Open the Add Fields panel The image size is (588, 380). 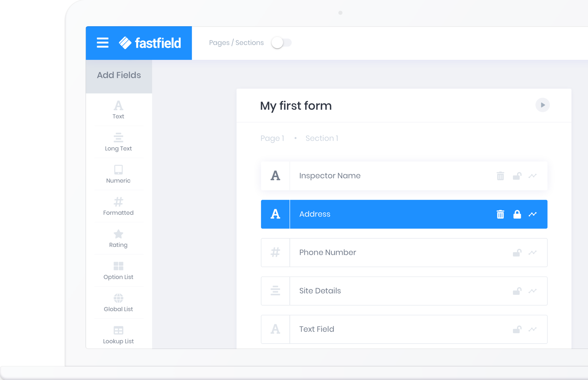tap(119, 75)
